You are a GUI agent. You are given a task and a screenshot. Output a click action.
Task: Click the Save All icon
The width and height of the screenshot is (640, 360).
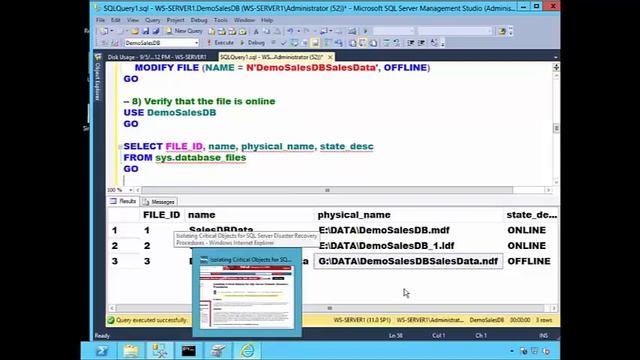tap(156, 31)
